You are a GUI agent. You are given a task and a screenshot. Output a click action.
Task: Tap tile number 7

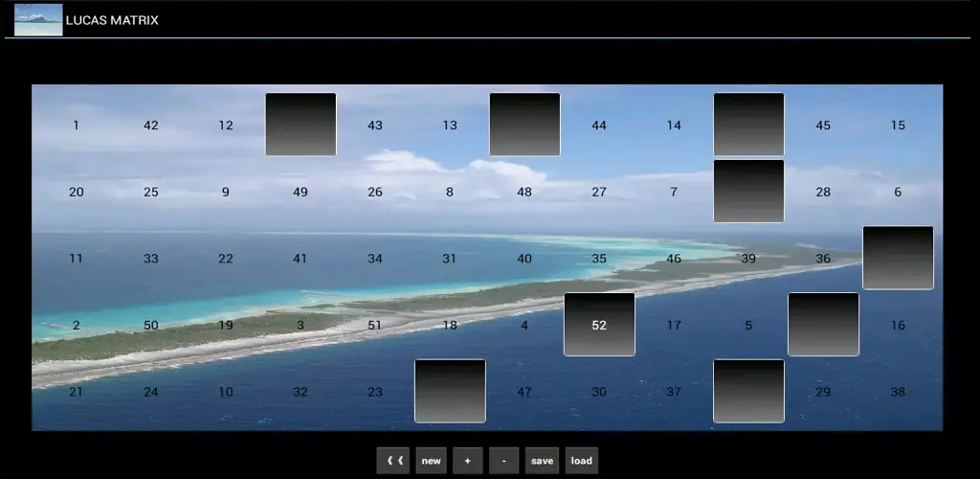tap(674, 192)
